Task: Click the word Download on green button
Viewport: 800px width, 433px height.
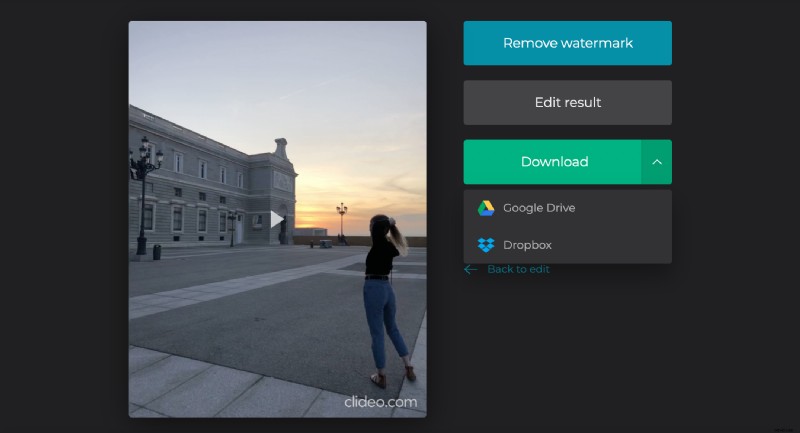Action: pyautogui.click(x=554, y=162)
